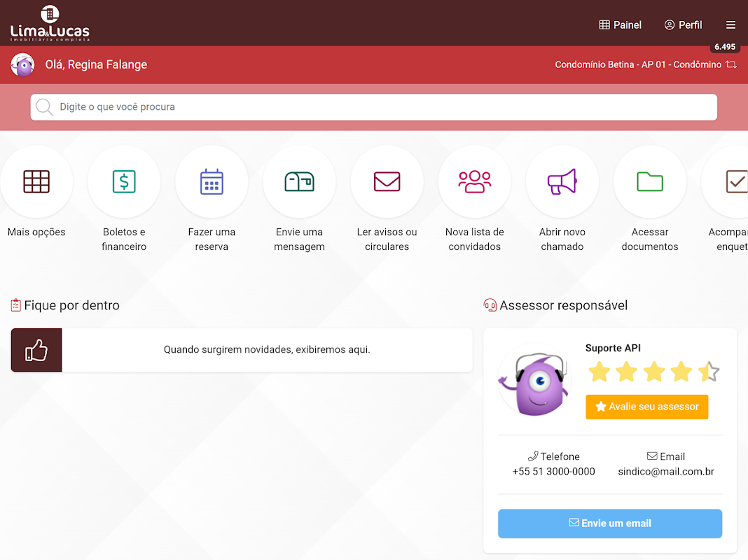Click the Suporte API name
Screen dimensions: 748x560
(613, 348)
